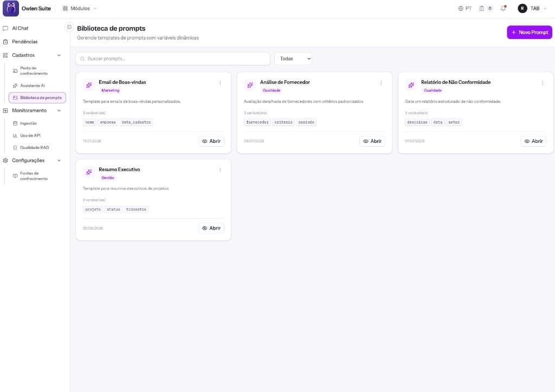Click the Owlen Suite owl logo
Screen dimensions: 555x392
click(x=11, y=9)
